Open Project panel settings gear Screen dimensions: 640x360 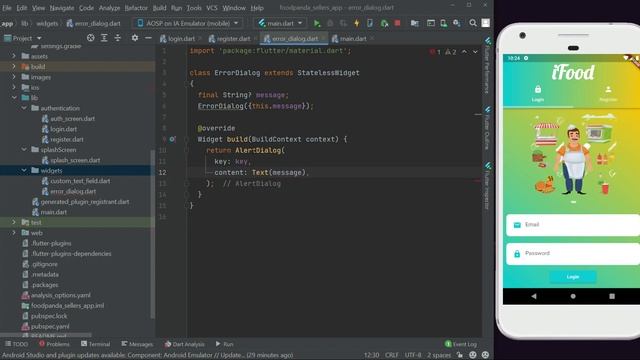[x=135, y=38]
